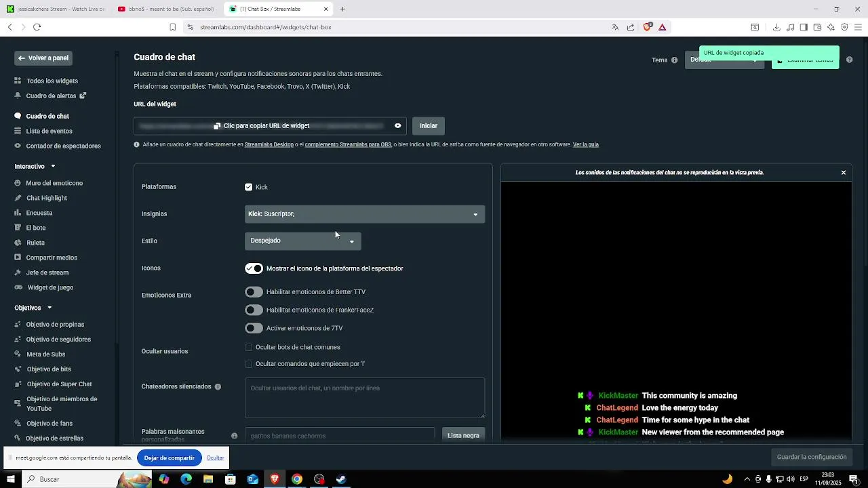Open Cuadro de alertas in sidebar
868x488 pixels.
(51, 96)
